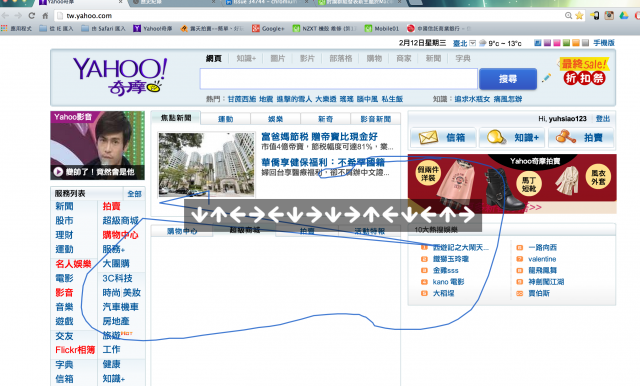Open 拍賣 gavel button in user panel

click(581, 138)
